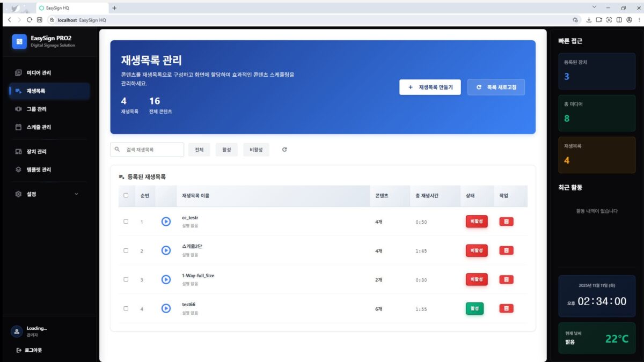
Task: Click the 재생목록 만들기 button
Action: tap(430, 87)
